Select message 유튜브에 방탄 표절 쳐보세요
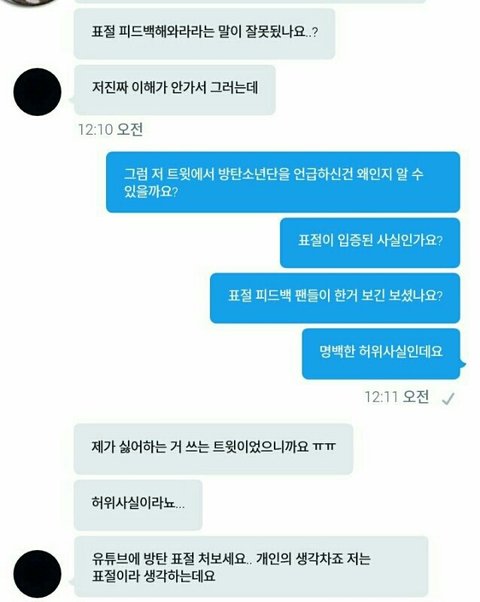Screen dimensions: 480x602 click(x=251, y=567)
